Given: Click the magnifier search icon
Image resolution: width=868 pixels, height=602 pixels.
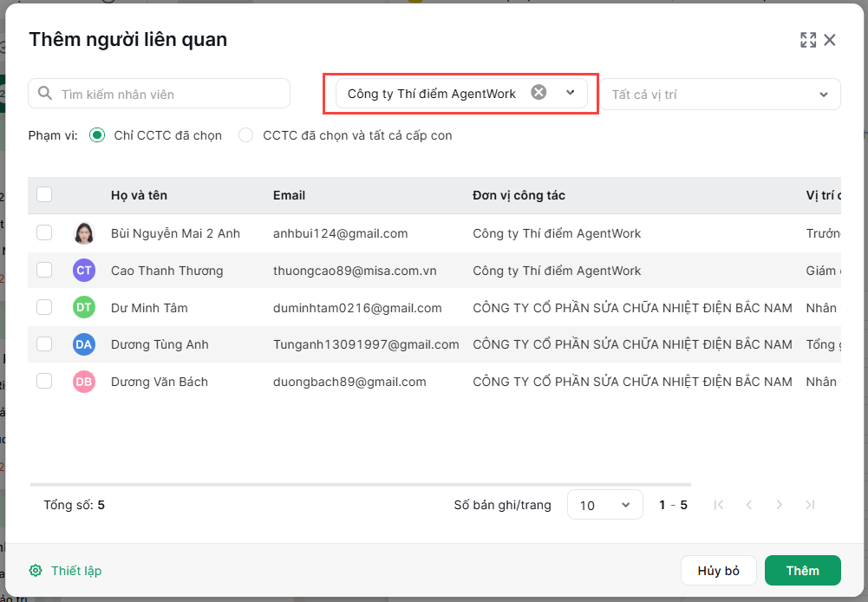Looking at the screenshot, I should point(45,93).
